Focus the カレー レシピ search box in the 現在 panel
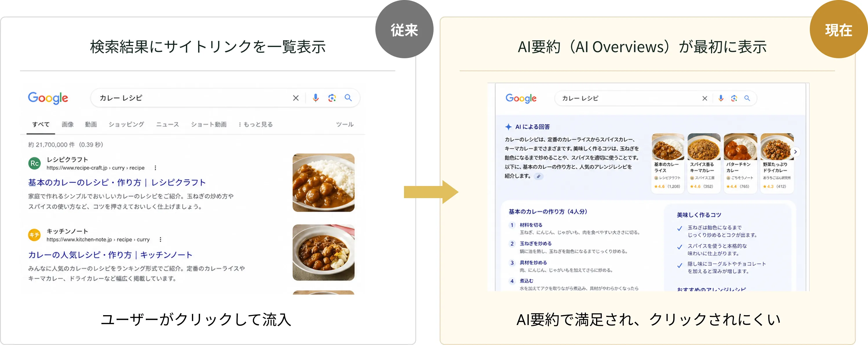Viewport: 868px width, 345px height. click(655, 98)
